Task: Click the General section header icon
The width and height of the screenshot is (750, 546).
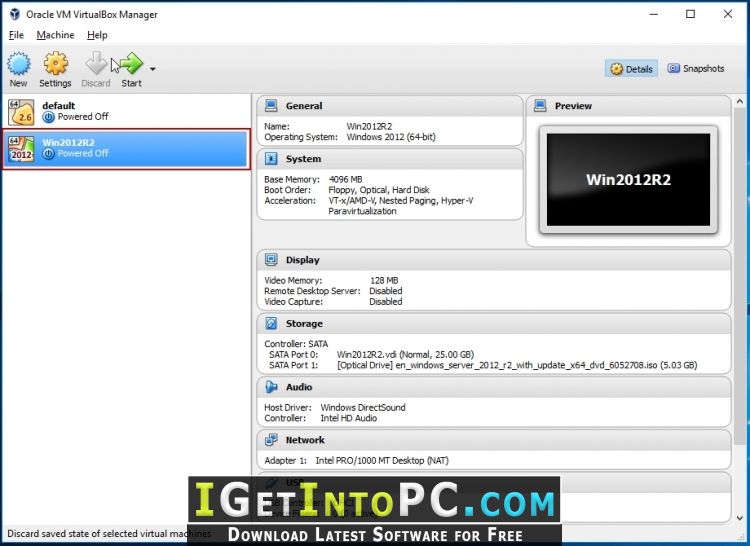Action: point(271,106)
